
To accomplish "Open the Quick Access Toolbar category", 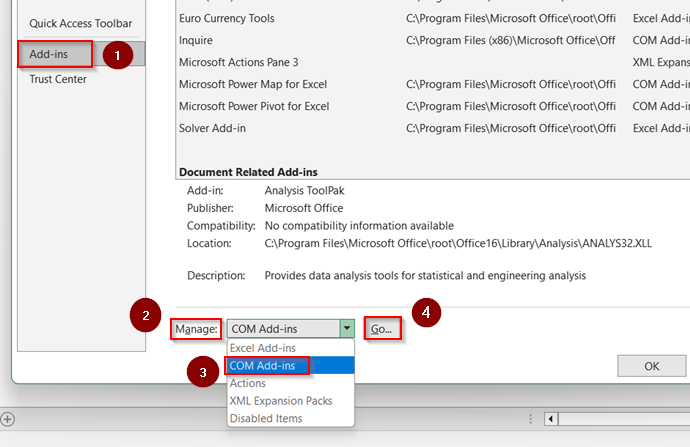I will 81,23.
